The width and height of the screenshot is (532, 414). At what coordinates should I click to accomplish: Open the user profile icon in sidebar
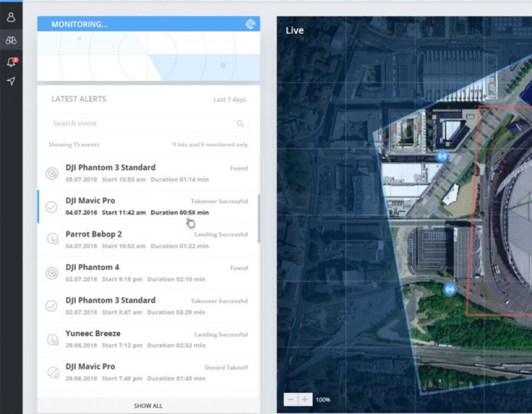click(x=11, y=17)
